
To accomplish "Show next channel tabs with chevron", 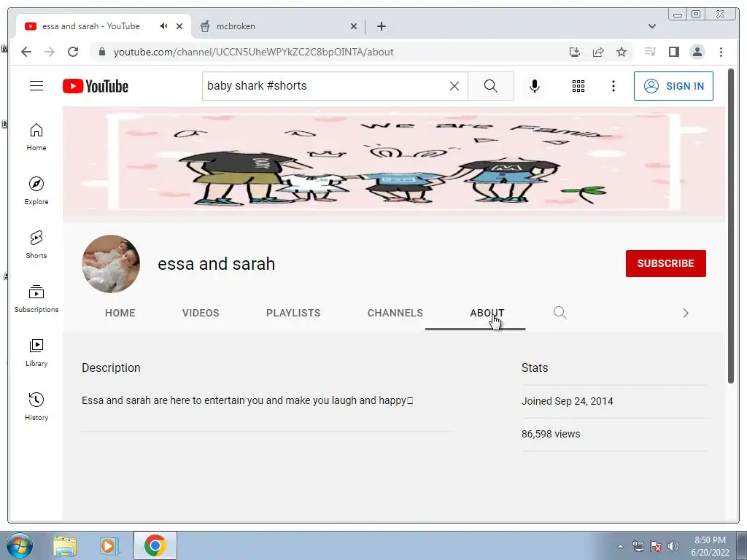I will [686, 313].
